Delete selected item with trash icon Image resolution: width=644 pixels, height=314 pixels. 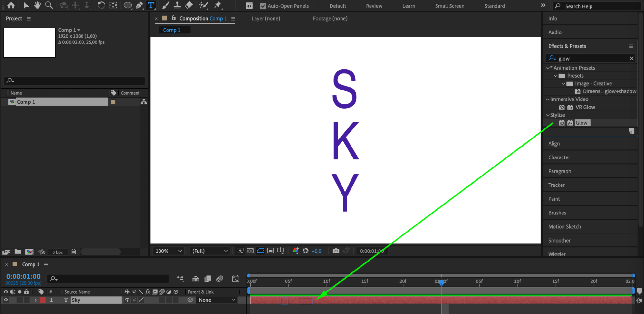73,252
